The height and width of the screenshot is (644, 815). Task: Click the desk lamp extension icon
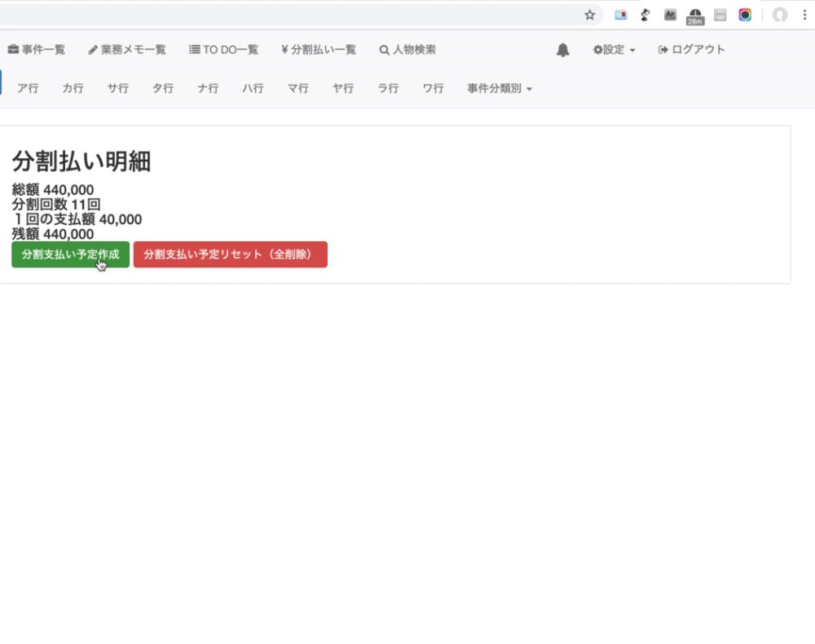click(x=645, y=15)
